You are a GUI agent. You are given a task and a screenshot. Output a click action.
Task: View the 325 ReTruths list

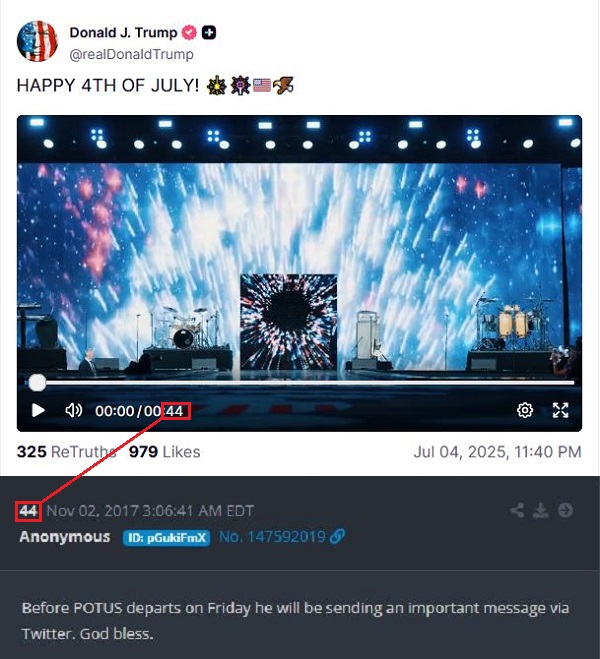pos(66,452)
